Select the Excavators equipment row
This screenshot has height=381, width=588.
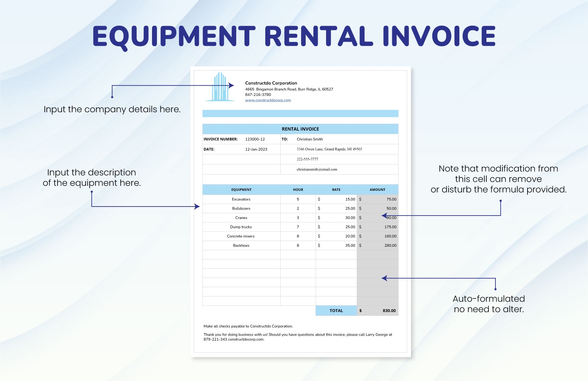pyautogui.click(x=241, y=199)
